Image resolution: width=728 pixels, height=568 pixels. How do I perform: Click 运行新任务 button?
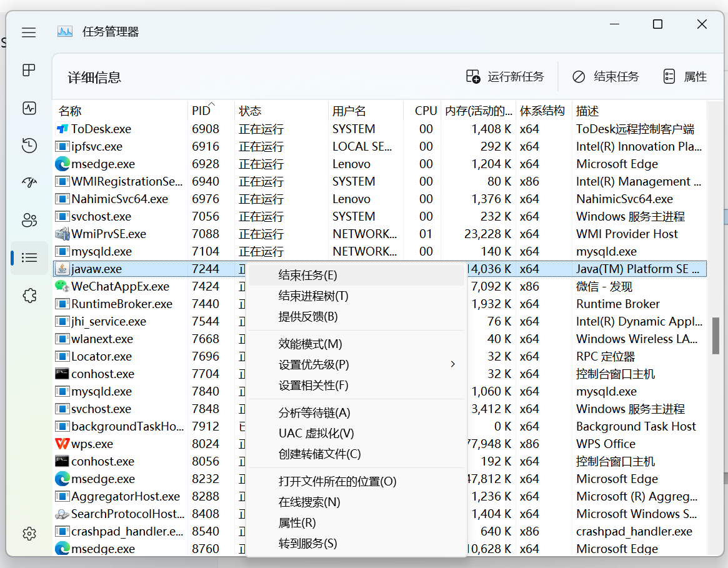click(x=505, y=77)
